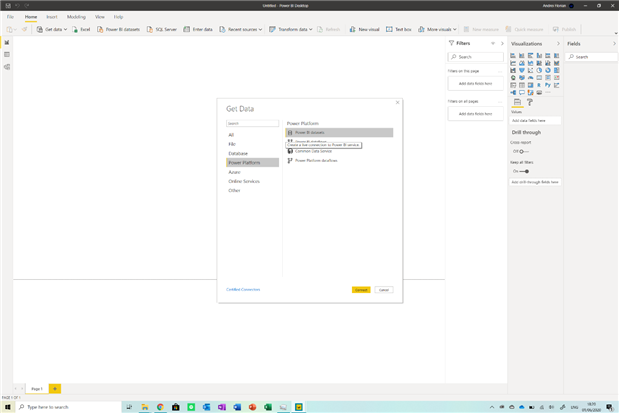The height and width of the screenshot is (413, 619).
Task: Select the Waterfall chart visual
Action: (513, 70)
